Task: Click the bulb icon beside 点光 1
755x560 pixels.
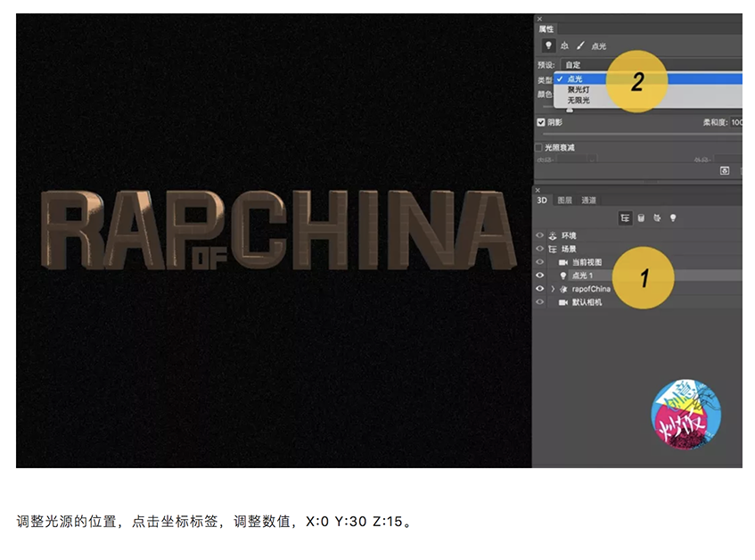Action: [562, 276]
